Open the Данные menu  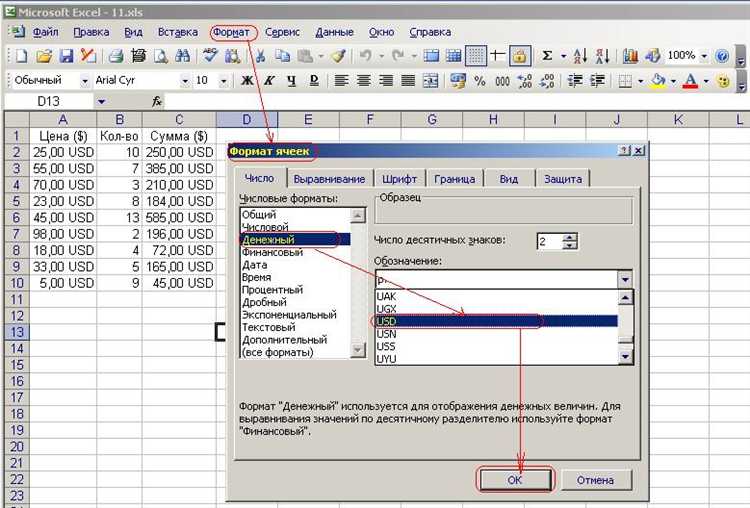point(334,32)
